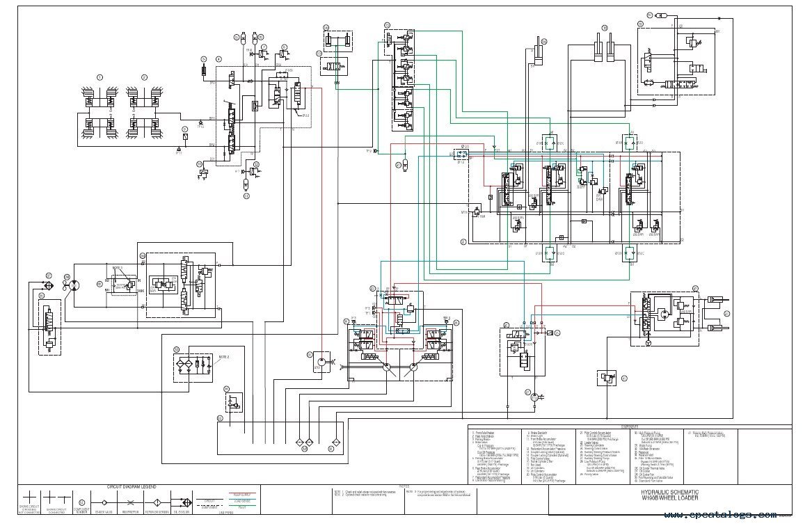
Task: Click the Components list table header
Action: [629, 426]
